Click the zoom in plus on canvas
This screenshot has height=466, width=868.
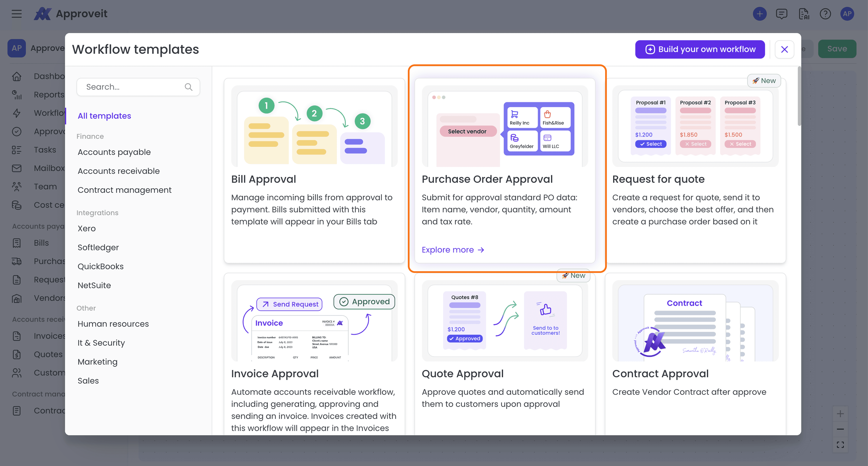pyautogui.click(x=840, y=414)
